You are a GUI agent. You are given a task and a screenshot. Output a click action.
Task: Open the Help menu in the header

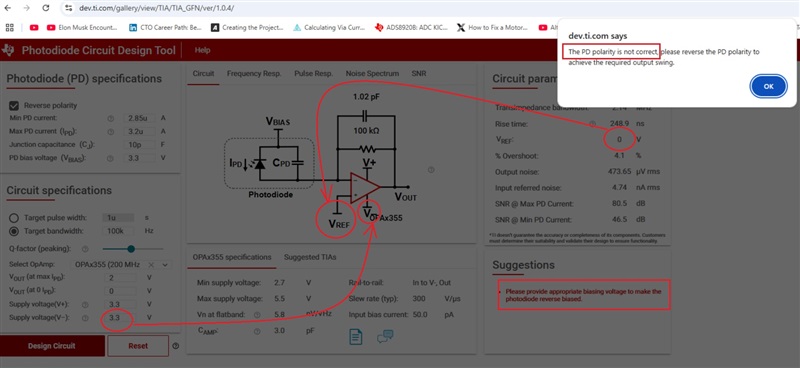tap(202, 50)
